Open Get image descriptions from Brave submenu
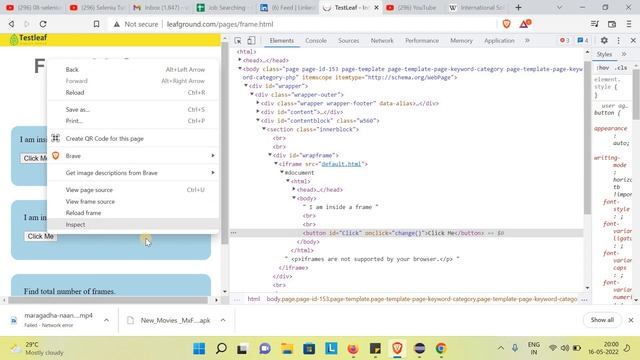This screenshot has height=360, width=640. click(133, 173)
